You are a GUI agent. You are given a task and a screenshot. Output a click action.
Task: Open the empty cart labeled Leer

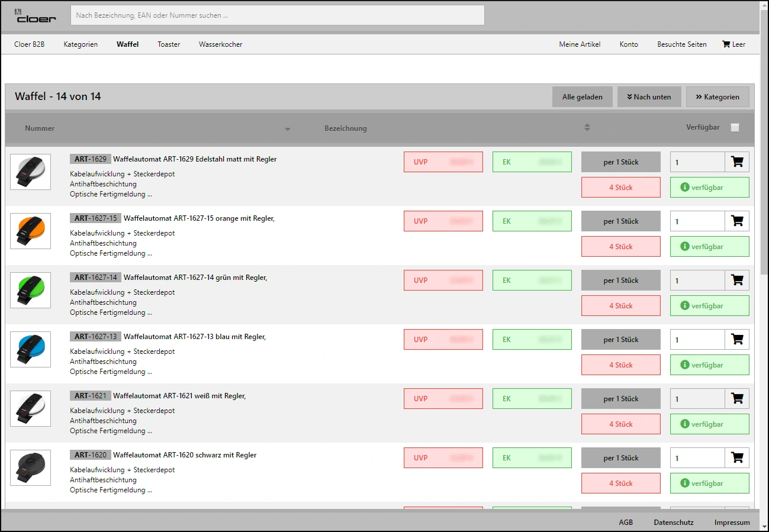[733, 44]
